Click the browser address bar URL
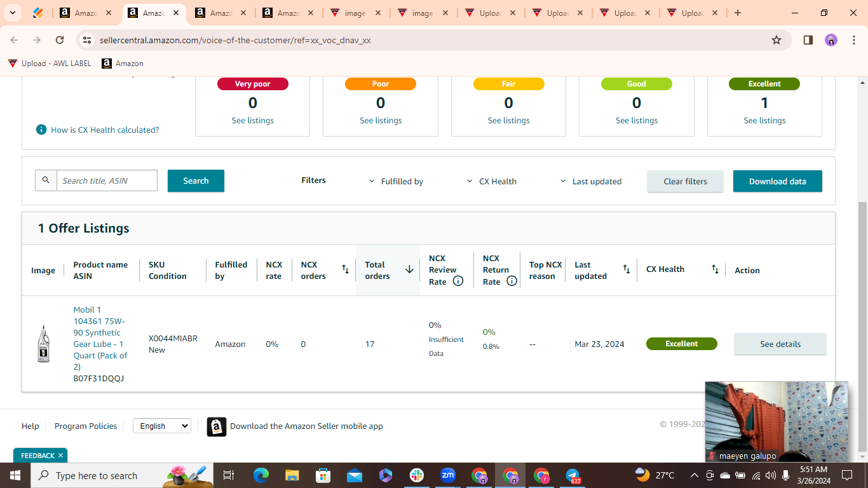The height and width of the screenshot is (488, 868). 235,40
